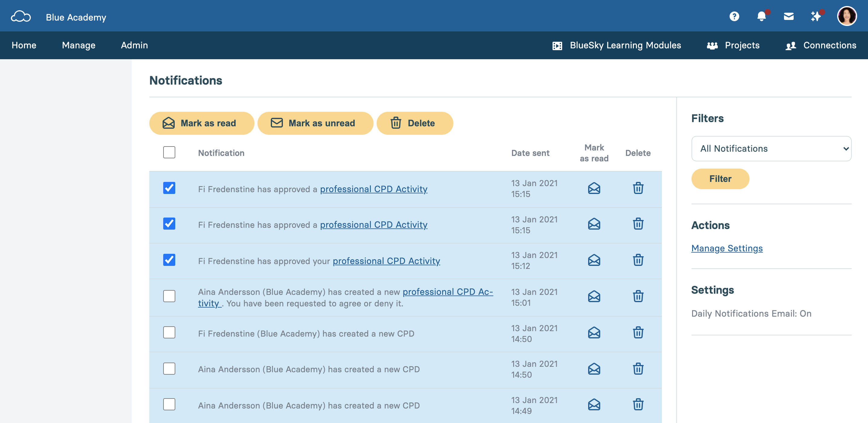Open the messages envelope icon
The image size is (868, 423).
(x=789, y=16)
